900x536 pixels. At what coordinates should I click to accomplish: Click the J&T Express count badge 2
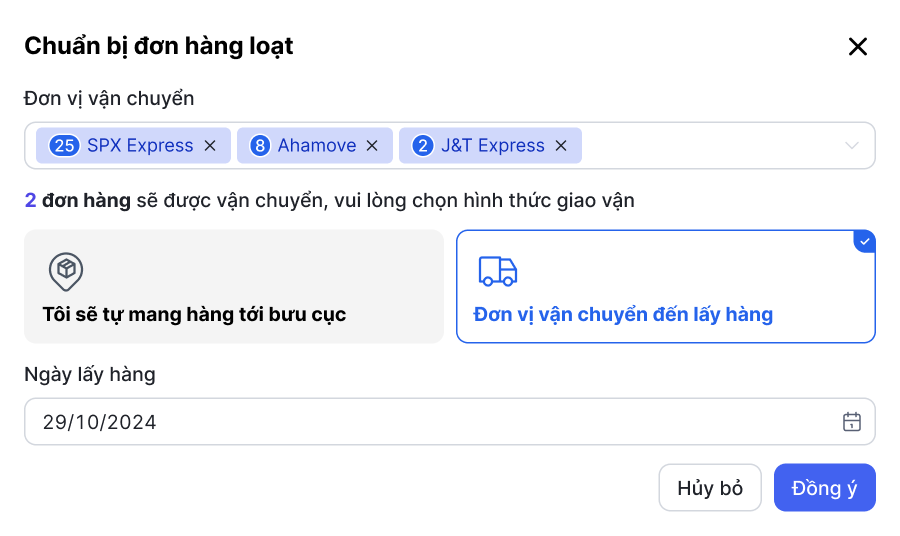click(423, 146)
